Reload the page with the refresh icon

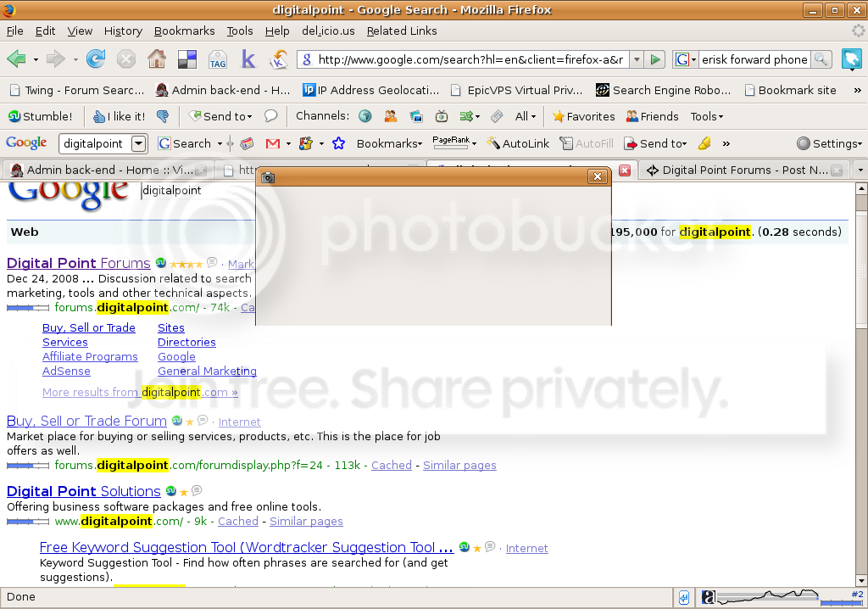96,59
